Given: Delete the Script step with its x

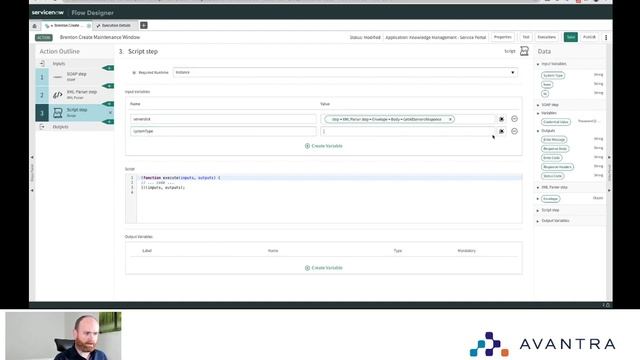Looking at the screenshot, I should tap(110, 112).
